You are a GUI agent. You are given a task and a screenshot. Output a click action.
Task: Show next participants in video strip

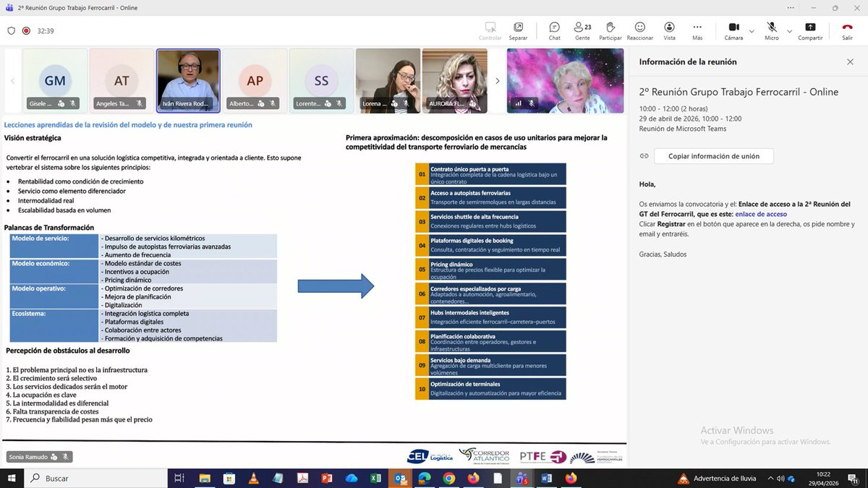[x=497, y=81]
